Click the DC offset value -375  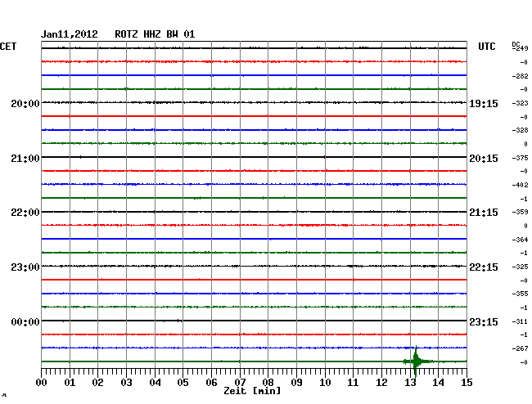coord(520,158)
